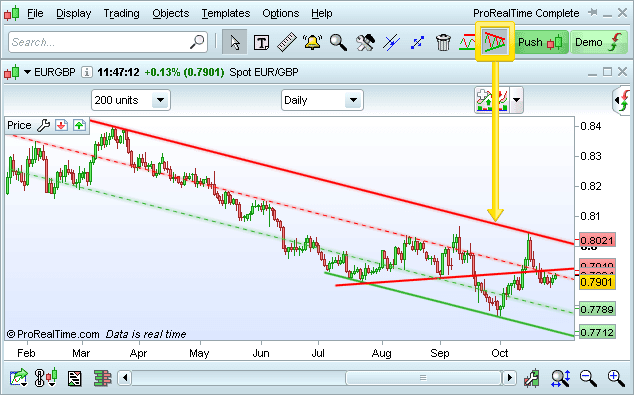Viewport: 634px width, 395px height.
Task: Click the horizontal chart scrollbar thumb
Action: pos(423,378)
